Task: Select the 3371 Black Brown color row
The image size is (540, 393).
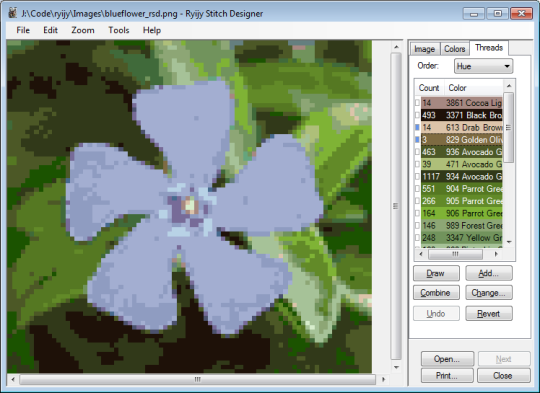Action: [x=461, y=115]
